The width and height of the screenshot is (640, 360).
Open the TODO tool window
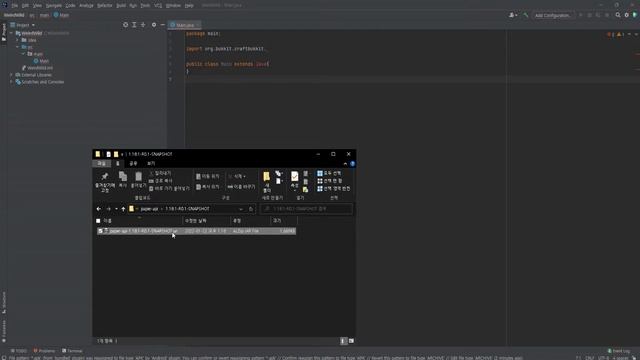[18, 351]
